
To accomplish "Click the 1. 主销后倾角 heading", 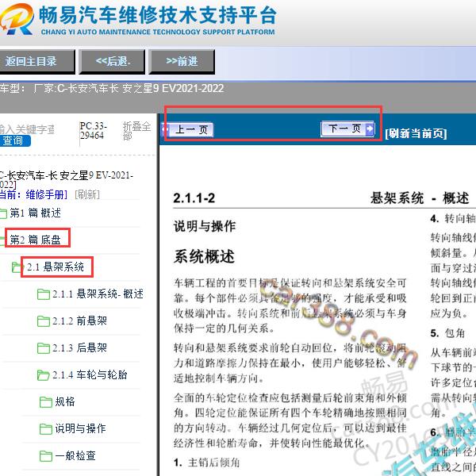I will tap(207, 463).
